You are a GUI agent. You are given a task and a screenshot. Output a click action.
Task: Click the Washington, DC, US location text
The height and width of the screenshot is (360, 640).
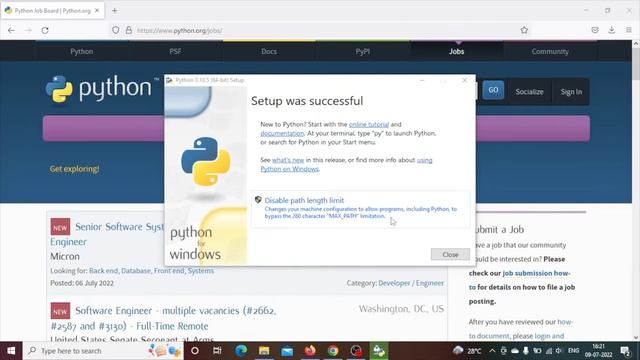pyautogui.click(x=401, y=309)
